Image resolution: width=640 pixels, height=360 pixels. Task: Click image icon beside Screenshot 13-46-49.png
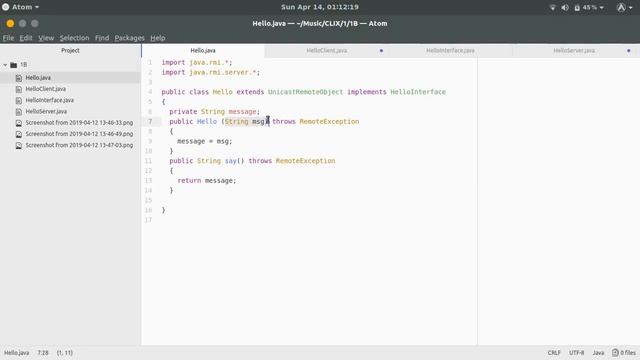coord(19,134)
